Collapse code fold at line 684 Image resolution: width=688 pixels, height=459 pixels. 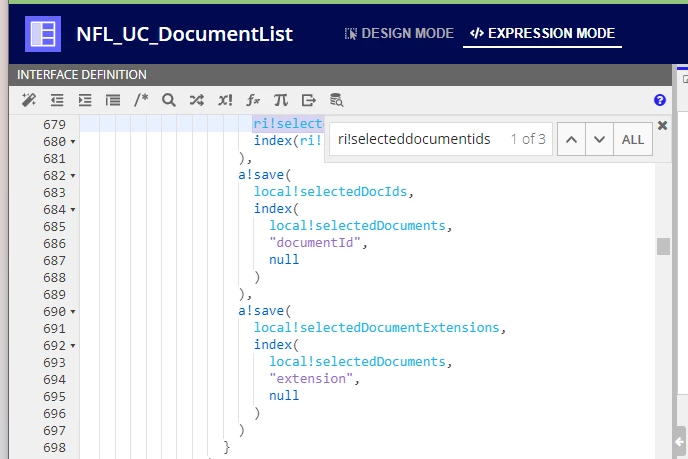tap(73, 210)
